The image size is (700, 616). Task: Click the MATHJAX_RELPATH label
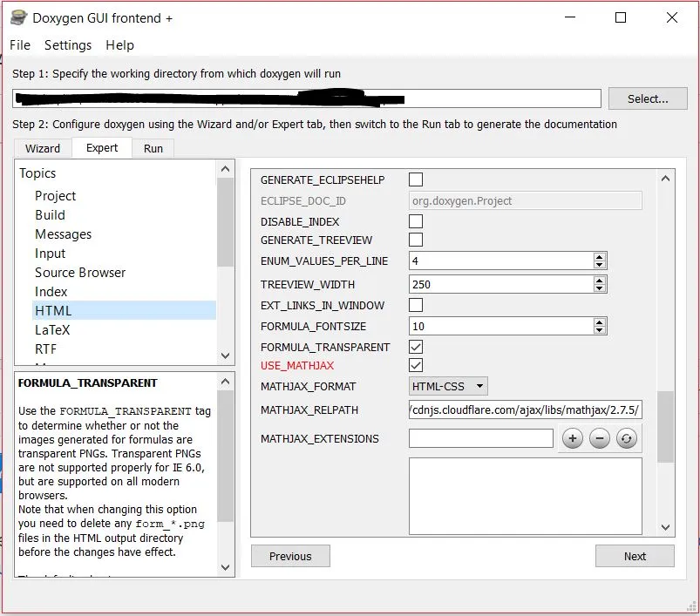[309, 410]
